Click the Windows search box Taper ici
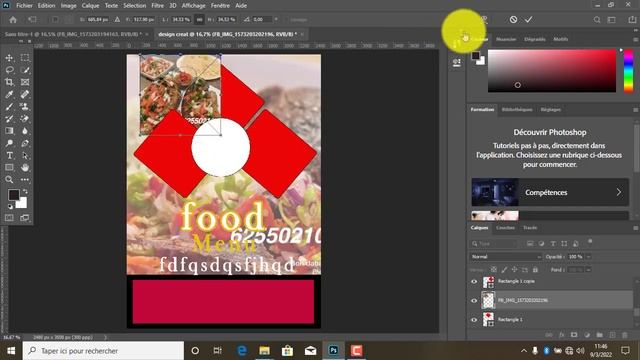This screenshot has width=640, height=360. [103, 351]
